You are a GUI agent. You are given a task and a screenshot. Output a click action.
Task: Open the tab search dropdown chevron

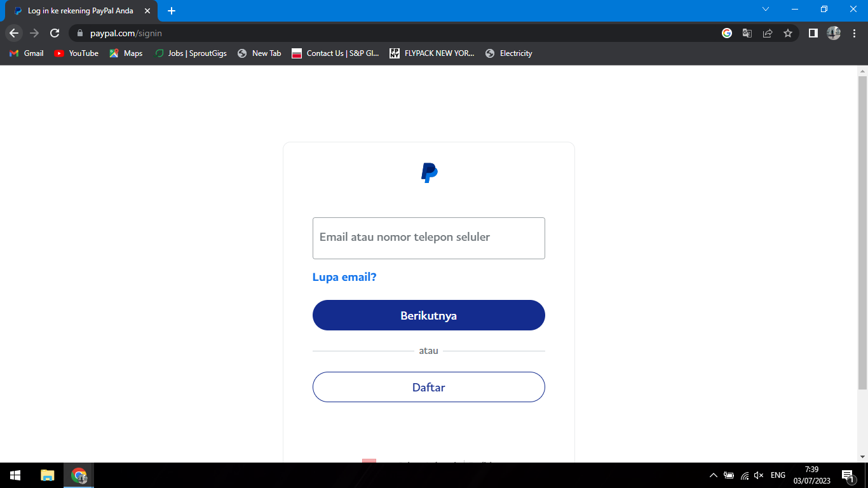pyautogui.click(x=766, y=9)
